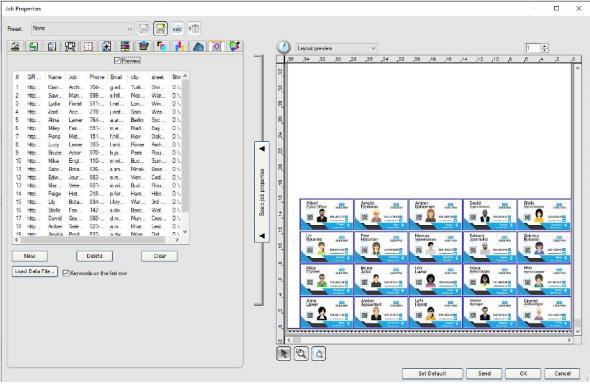Click the Send button
The image size is (590, 384).
point(484,373)
